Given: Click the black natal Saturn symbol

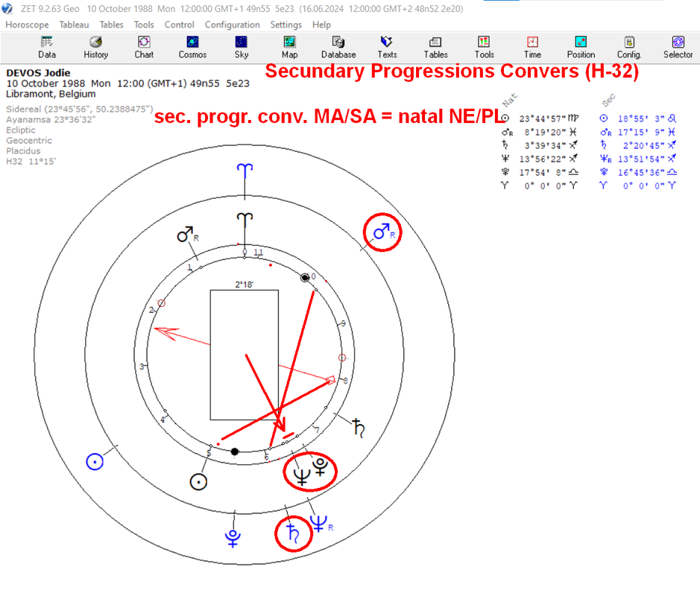Looking at the screenshot, I should [x=359, y=428].
